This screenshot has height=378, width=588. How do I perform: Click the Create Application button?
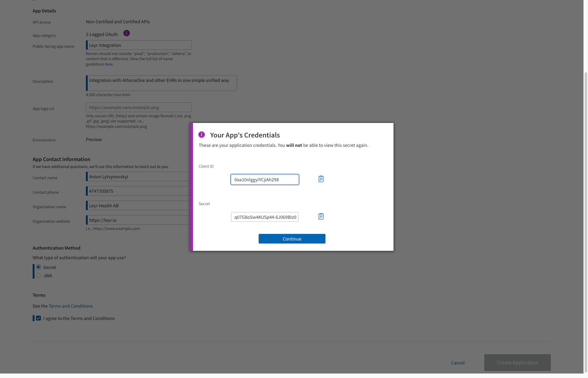[x=517, y=363]
